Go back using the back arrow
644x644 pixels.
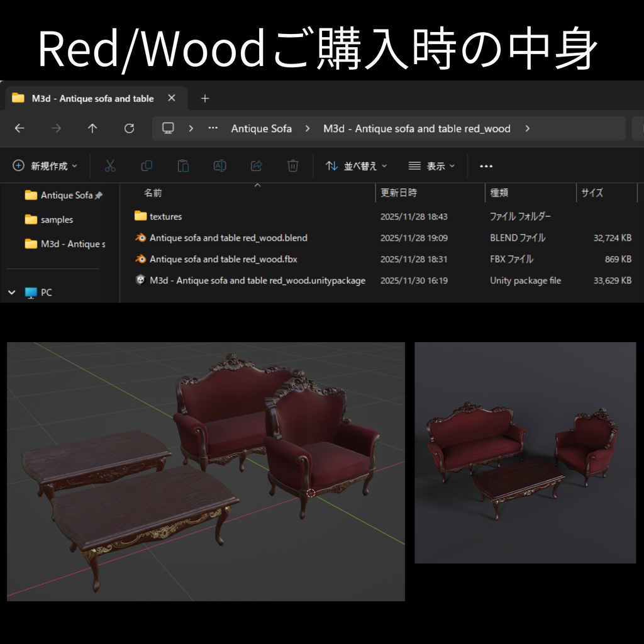(19, 128)
